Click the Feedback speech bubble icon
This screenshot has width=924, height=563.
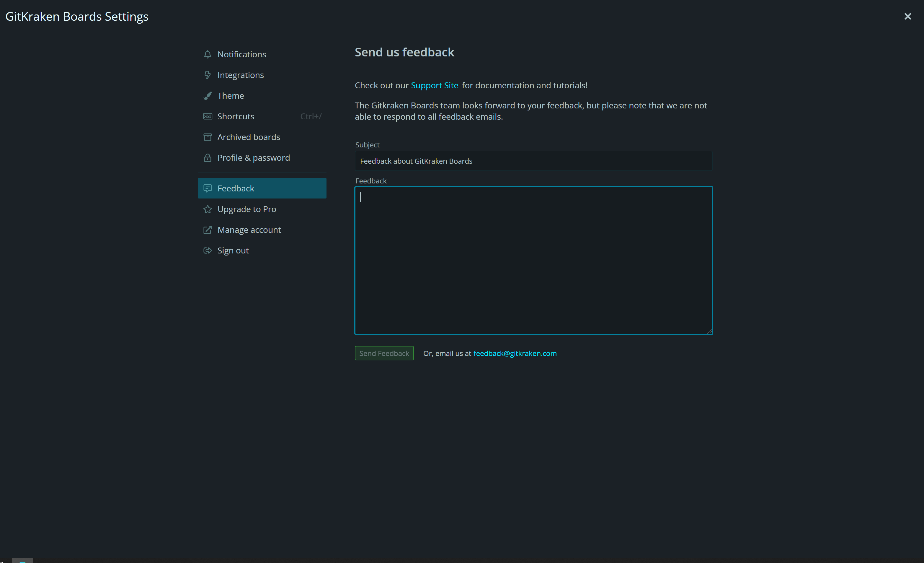click(x=207, y=188)
